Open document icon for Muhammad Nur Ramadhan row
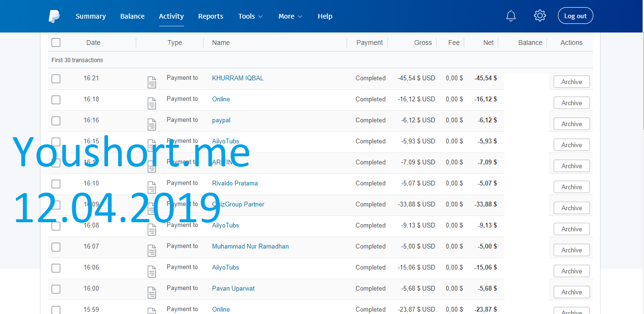644x314 pixels. (x=152, y=250)
